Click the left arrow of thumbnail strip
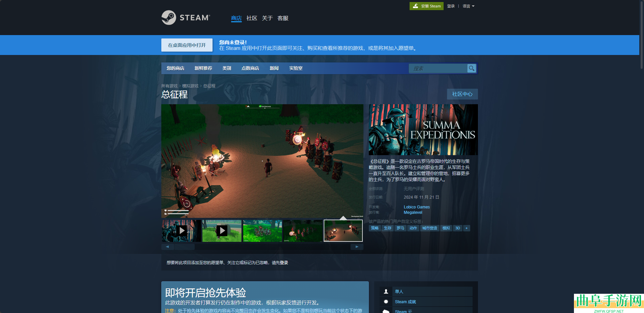This screenshot has width=644, height=313. [x=167, y=247]
